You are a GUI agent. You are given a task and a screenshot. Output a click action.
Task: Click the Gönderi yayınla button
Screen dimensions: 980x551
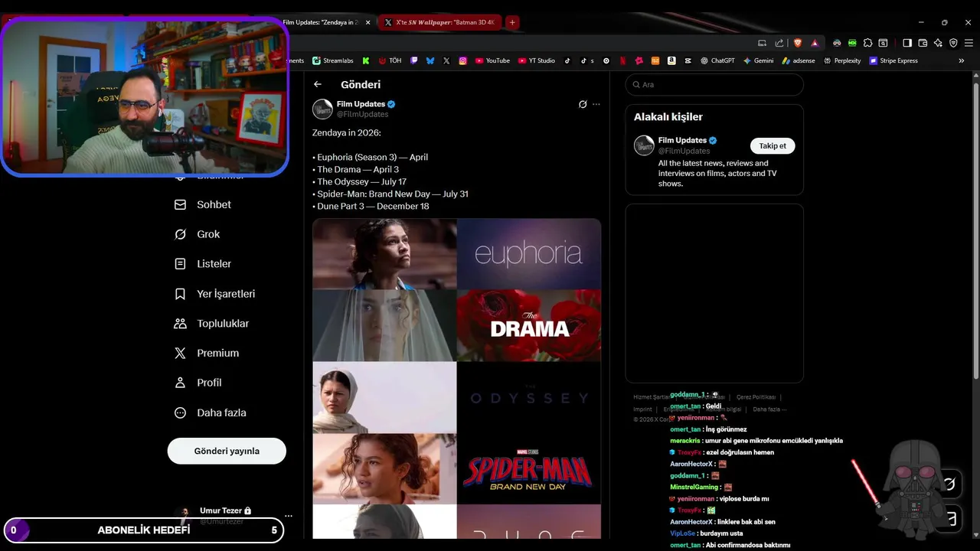(x=227, y=451)
